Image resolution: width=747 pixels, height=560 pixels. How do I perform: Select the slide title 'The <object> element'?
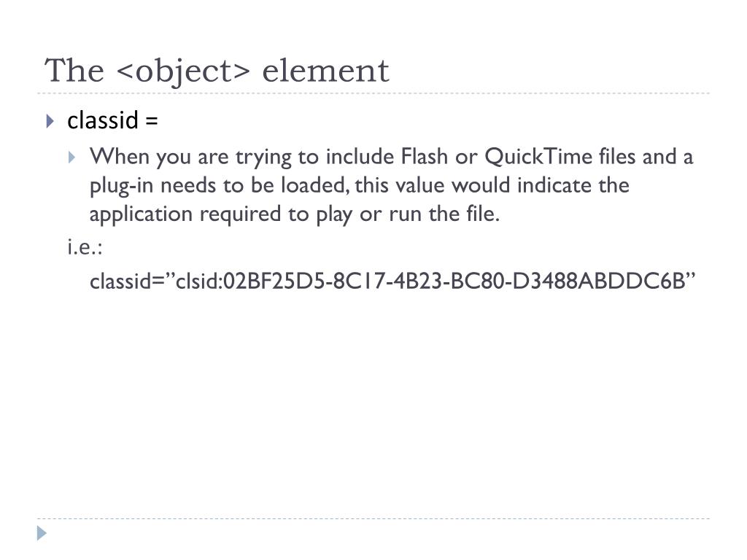point(217,71)
